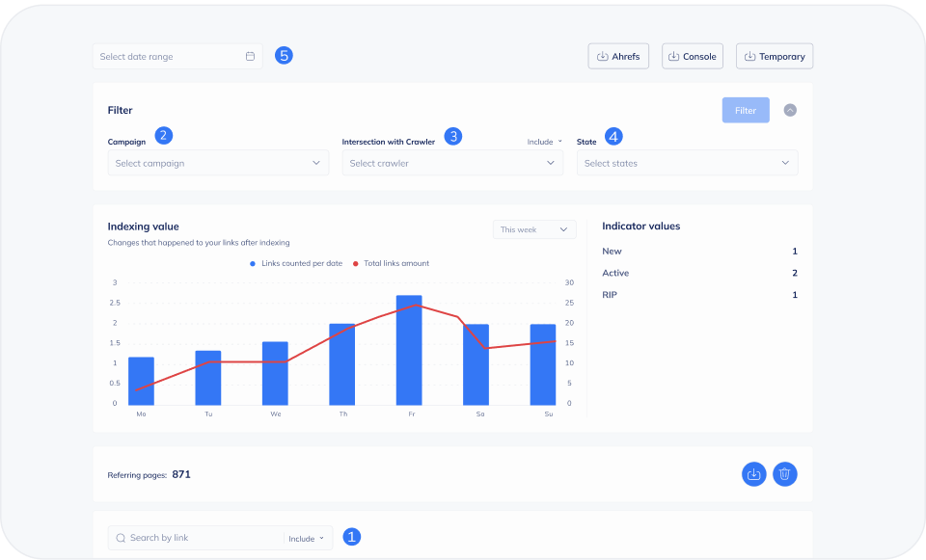Click the Friday bar in the chart
Viewport: 926px width, 560px height.
[409, 350]
